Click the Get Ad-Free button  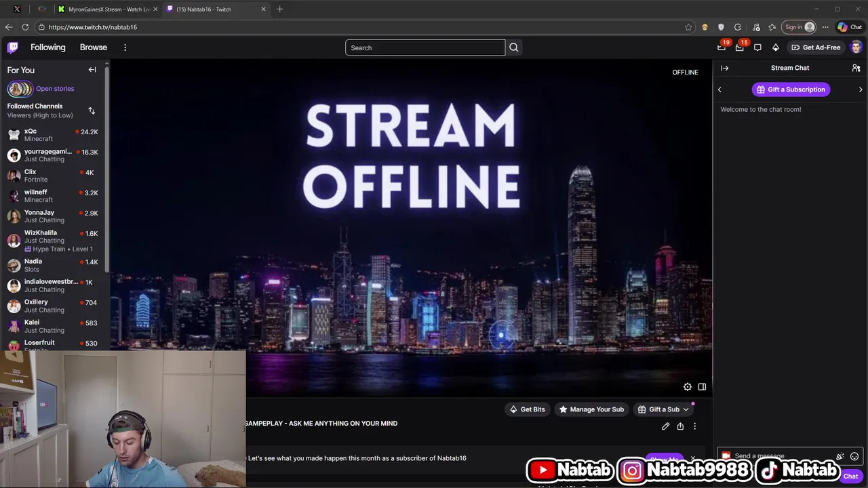pos(816,47)
